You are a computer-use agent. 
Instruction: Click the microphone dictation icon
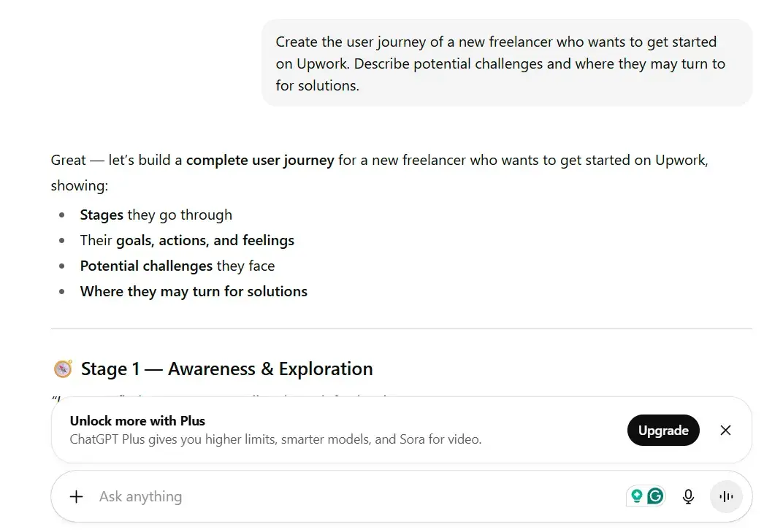click(x=687, y=496)
